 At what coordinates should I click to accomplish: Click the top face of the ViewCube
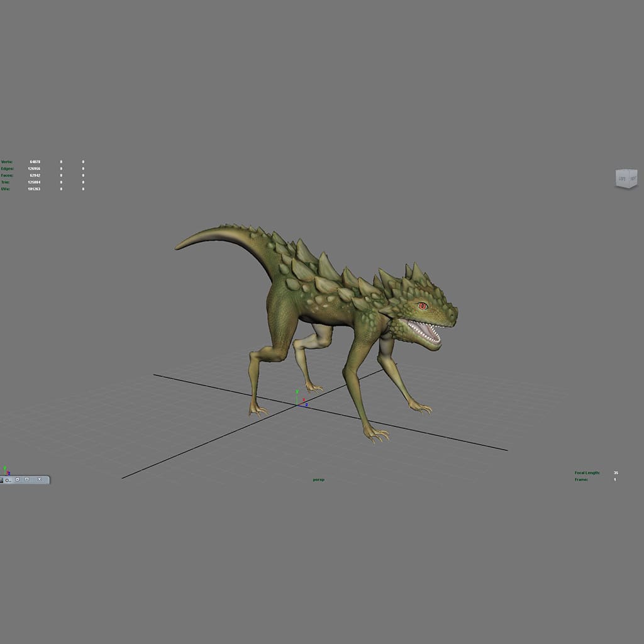point(627,171)
